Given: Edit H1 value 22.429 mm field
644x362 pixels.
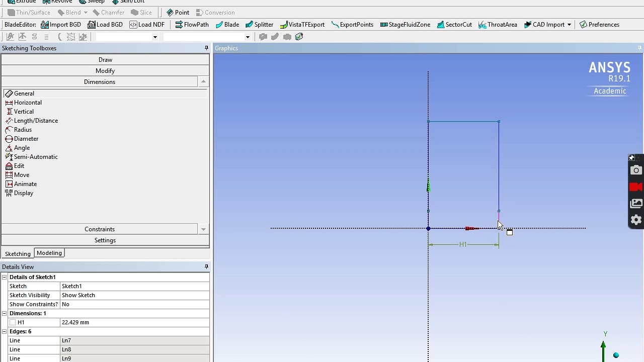Looking at the screenshot, I should [x=134, y=322].
